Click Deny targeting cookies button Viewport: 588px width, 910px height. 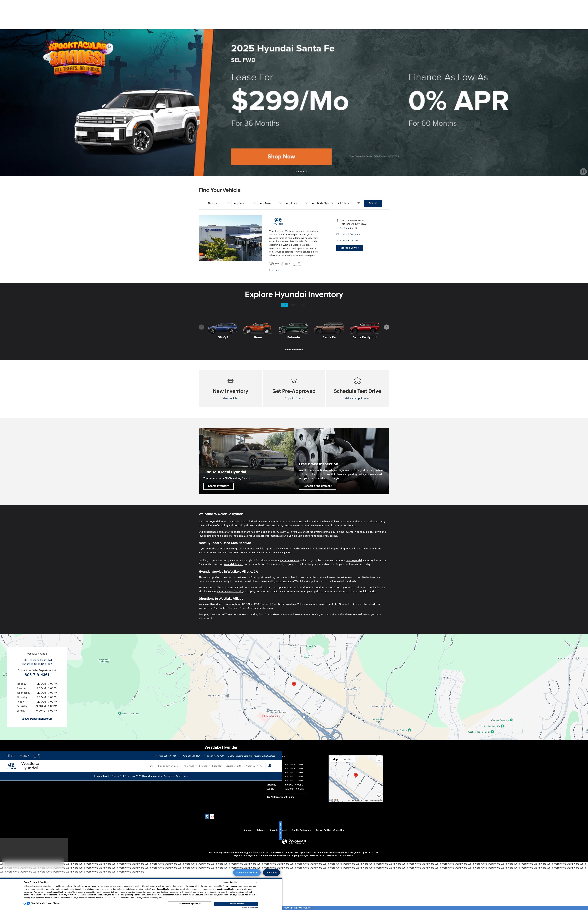[190, 904]
